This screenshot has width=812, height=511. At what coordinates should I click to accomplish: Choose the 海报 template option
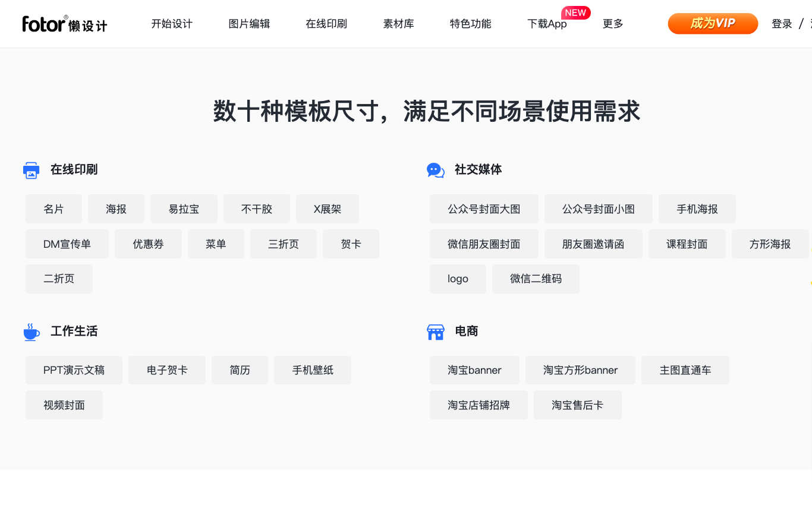pos(116,209)
